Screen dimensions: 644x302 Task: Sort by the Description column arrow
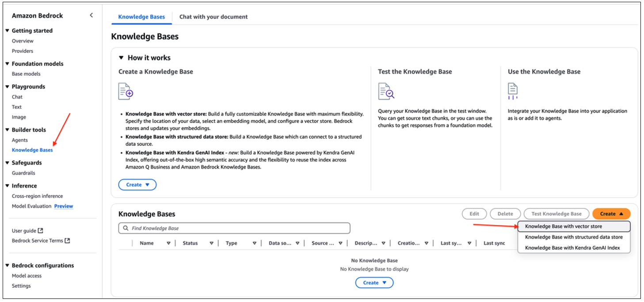(383, 243)
